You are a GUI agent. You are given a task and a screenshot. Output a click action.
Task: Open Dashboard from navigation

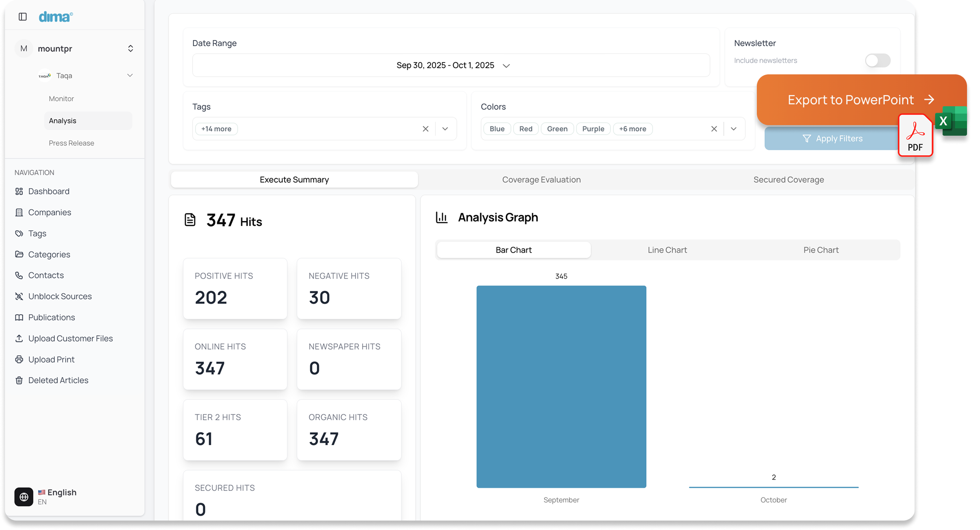(48, 191)
